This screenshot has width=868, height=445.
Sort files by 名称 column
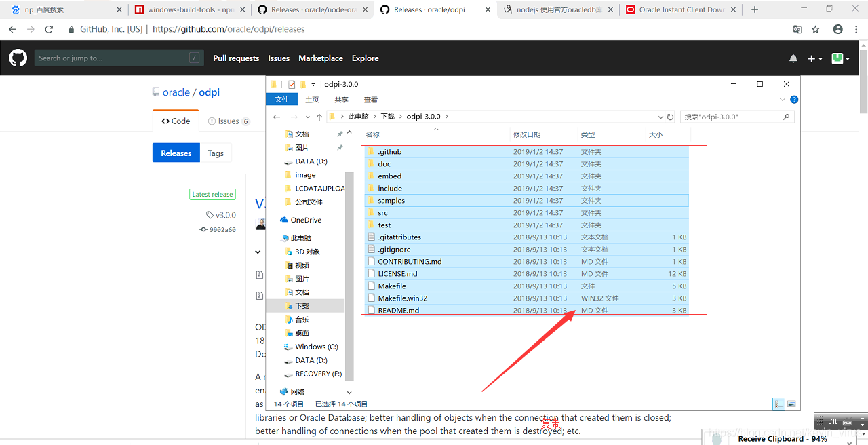coord(372,134)
